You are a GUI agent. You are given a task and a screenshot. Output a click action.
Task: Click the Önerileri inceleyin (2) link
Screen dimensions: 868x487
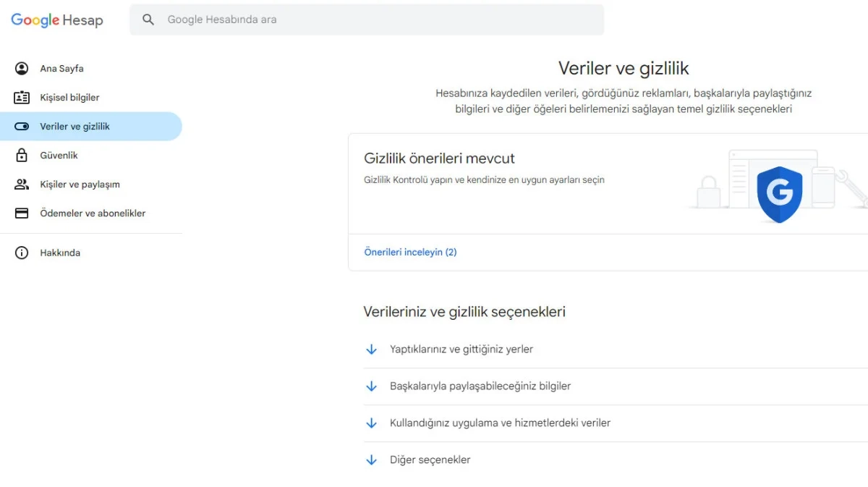[410, 253]
